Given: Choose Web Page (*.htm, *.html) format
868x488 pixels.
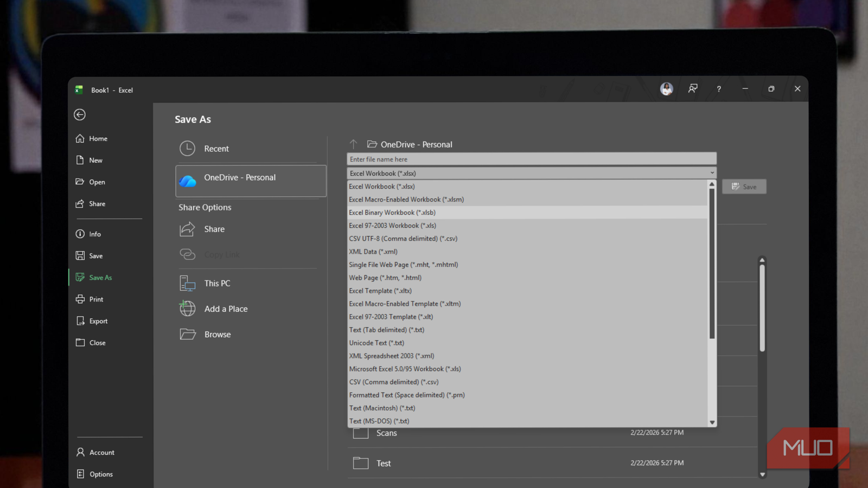Looking at the screenshot, I should coord(527,278).
